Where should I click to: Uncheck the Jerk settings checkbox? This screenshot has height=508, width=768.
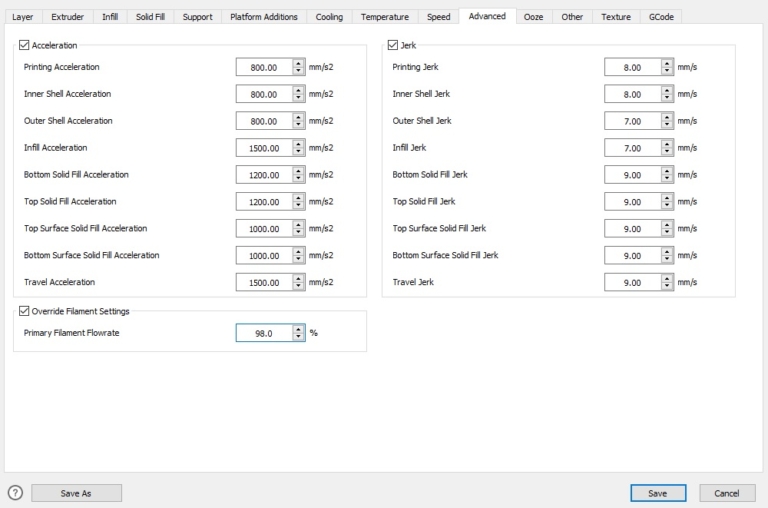[x=393, y=45]
